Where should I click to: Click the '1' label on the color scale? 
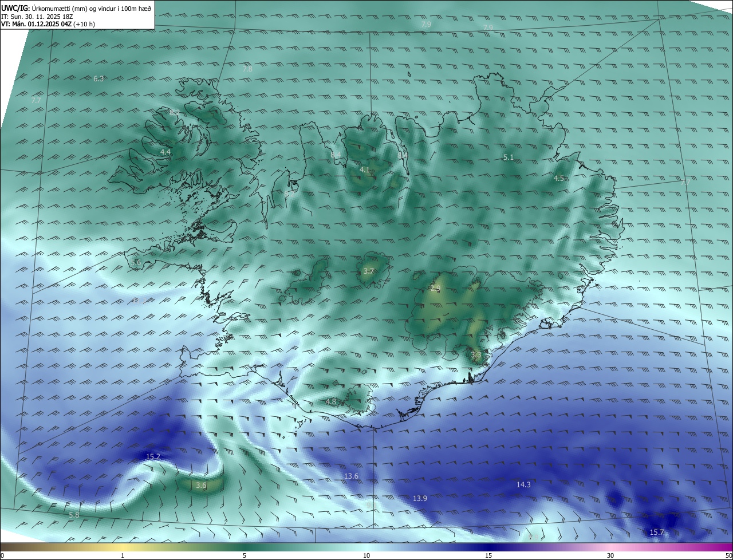coord(123,556)
